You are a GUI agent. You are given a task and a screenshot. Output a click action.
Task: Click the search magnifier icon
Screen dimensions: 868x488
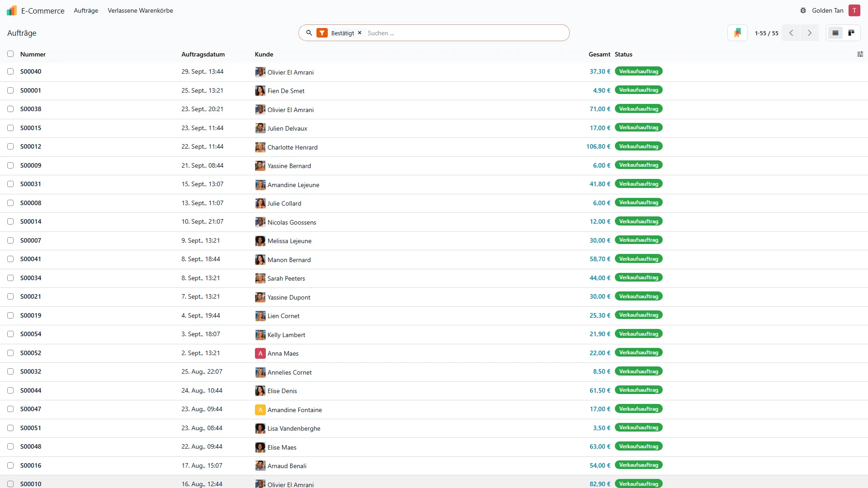[309, 33]
